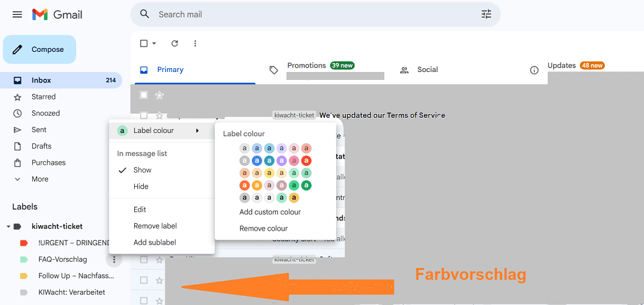Refresh the inbox mail list

(174, 43)
